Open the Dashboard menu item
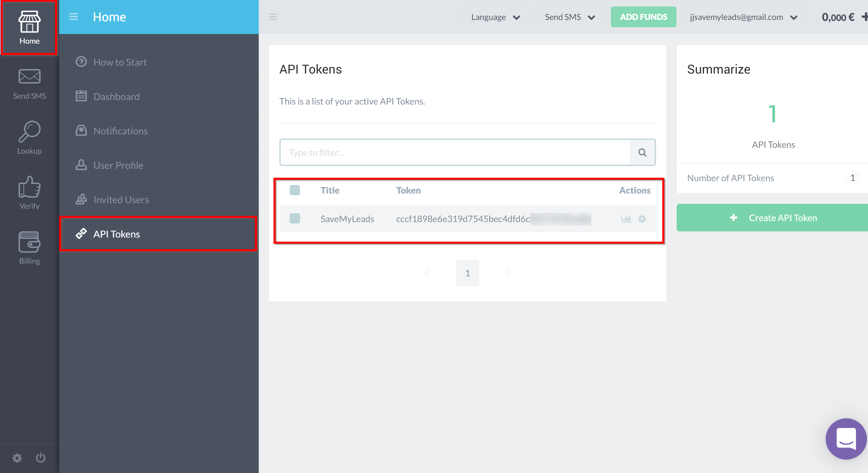868x473 pixels. point(116,97)
